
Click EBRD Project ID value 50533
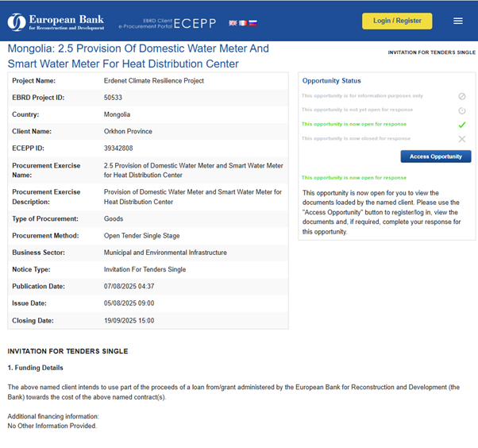pos(113,98)
